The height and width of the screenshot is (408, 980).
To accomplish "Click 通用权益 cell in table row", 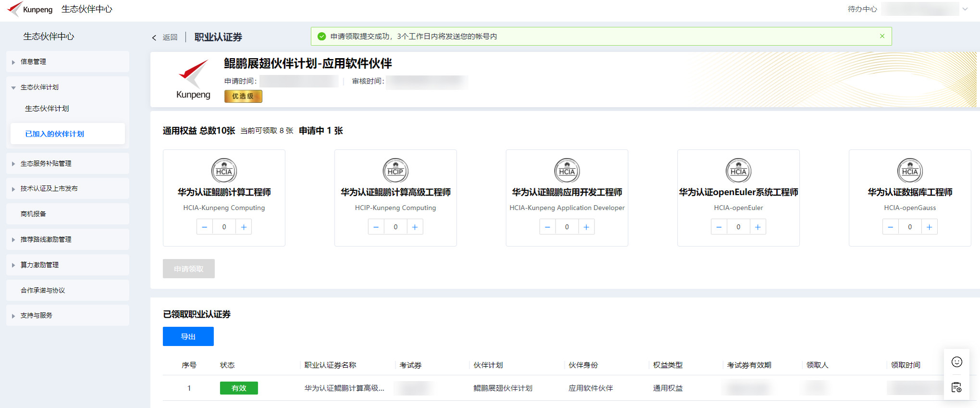I will (668, 388).
